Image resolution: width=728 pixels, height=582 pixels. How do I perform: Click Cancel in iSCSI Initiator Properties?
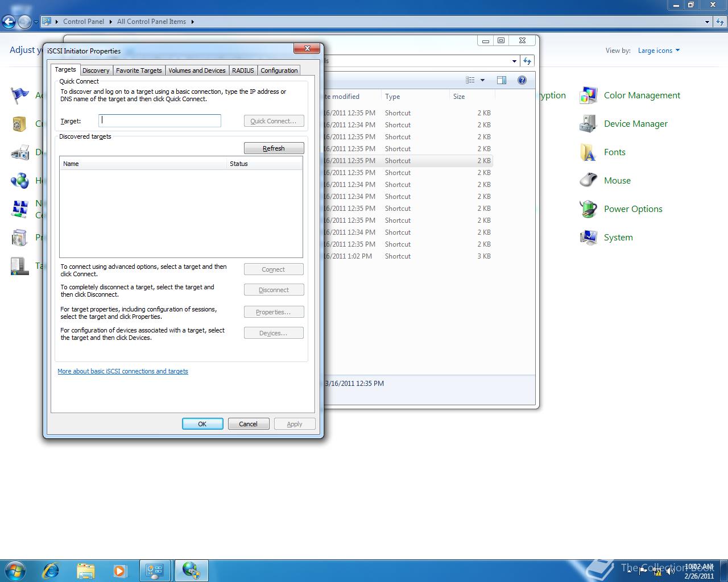pyautogui.click(x=249, y=424)
